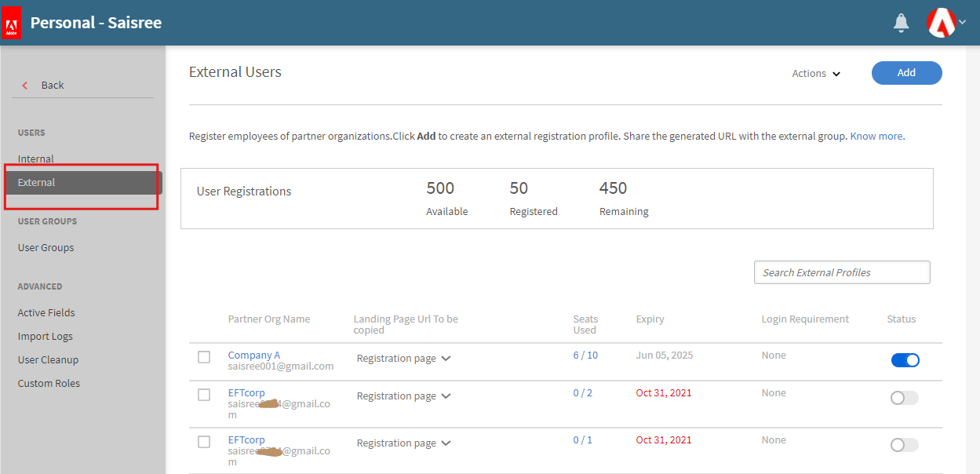980x474 pixels.
Task: Enable status toggle for EFTcorp 0 / 2
Action: coord(904,398)
